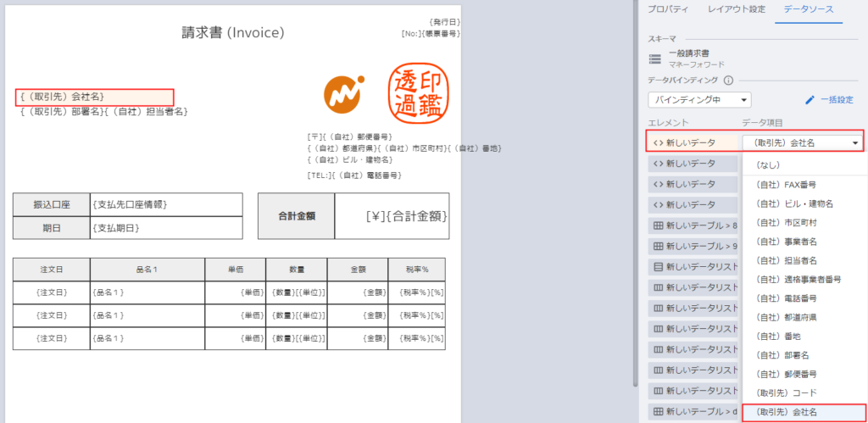This screenshot has height=423, width=868.
Task: Open the 一括設定 bulk settings link
Action: 837,100
